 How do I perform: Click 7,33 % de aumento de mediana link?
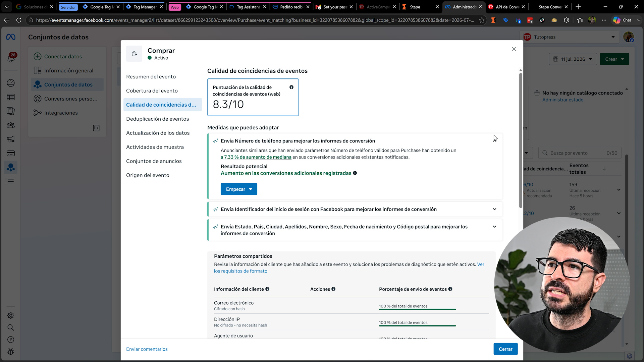[256, 157]
